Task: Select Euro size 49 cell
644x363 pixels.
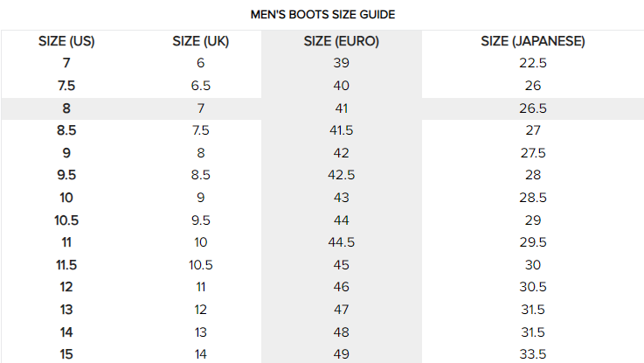Action: (x=341, y=353)
